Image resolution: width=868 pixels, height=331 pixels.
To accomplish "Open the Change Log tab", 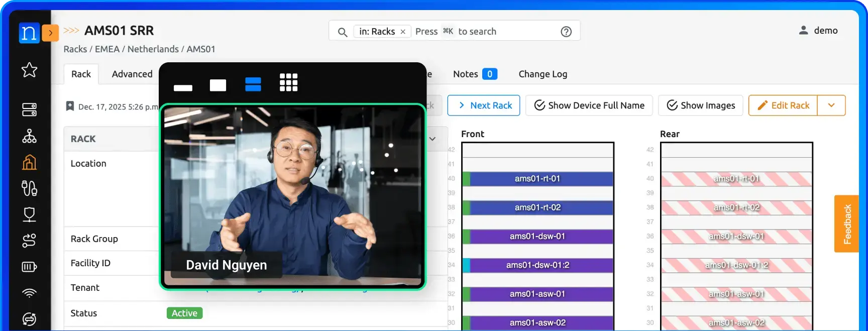I will point(542,74).
